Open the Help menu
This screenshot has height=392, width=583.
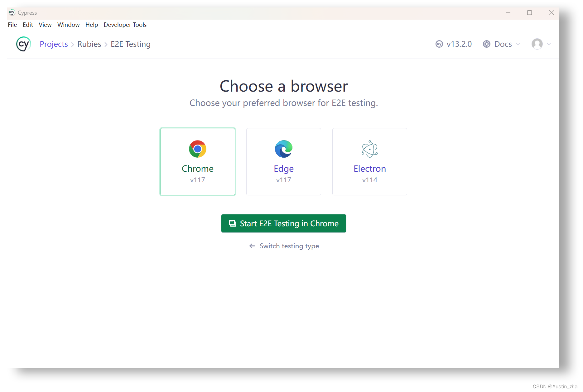tap(92, 25)
